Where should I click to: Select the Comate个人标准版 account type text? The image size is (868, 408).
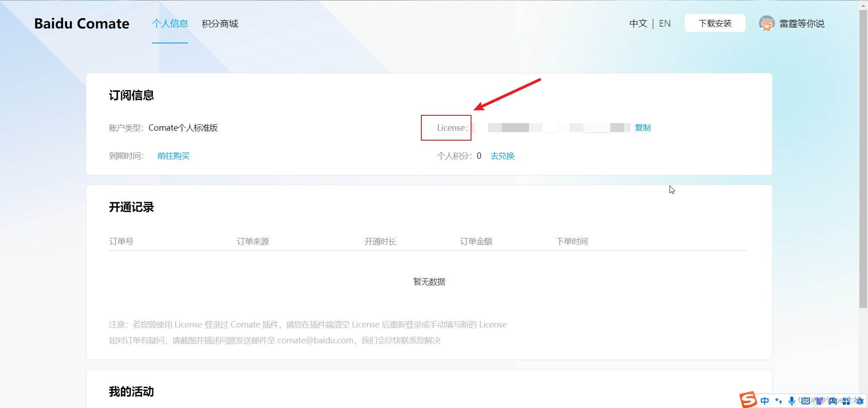(x=183, y=128)
